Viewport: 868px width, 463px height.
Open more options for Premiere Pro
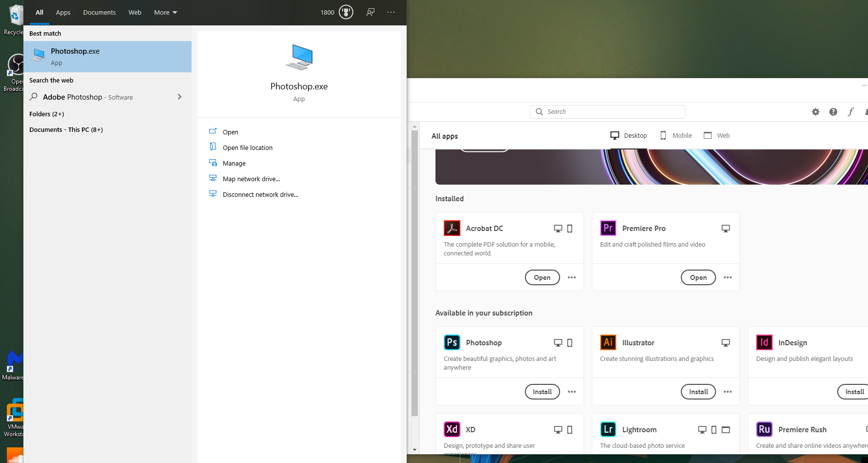point(728,277)
